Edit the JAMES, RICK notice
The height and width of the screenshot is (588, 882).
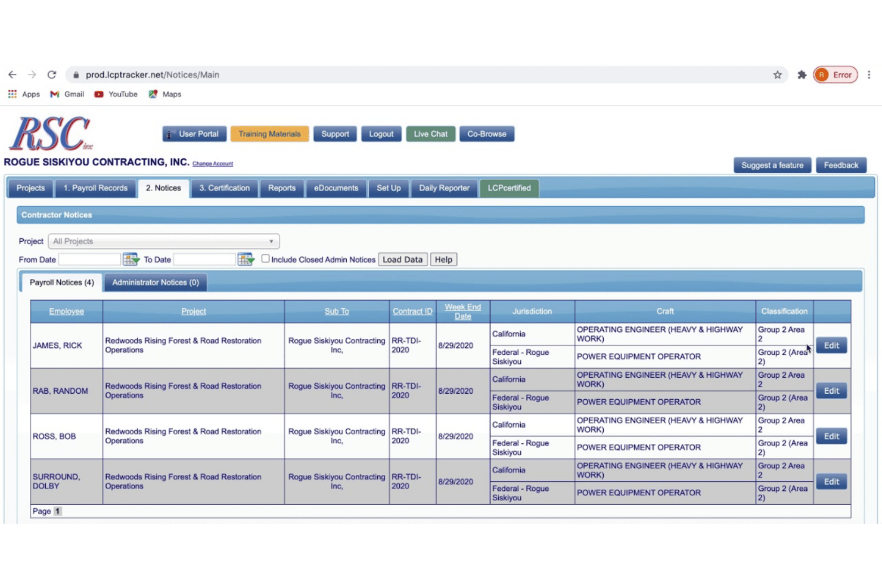pyautogui.click(x=831, y=346)
